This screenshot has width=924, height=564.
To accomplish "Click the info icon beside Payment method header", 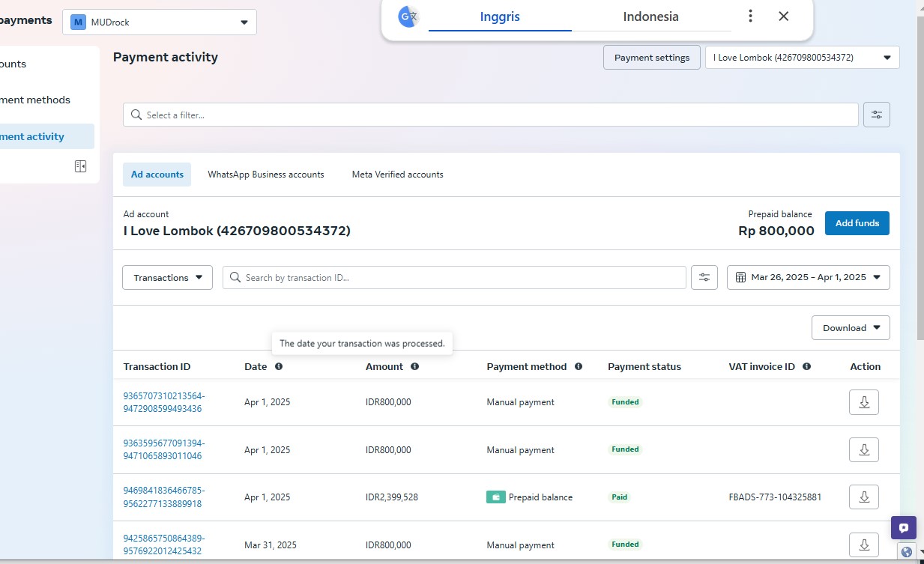I will coord(578,367).
